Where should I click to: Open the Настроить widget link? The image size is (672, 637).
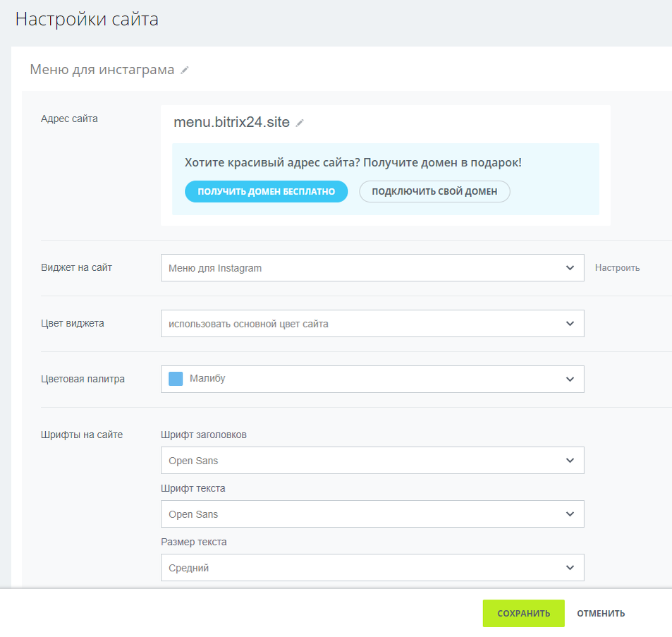pyautogui.click(x=617, y=268)
